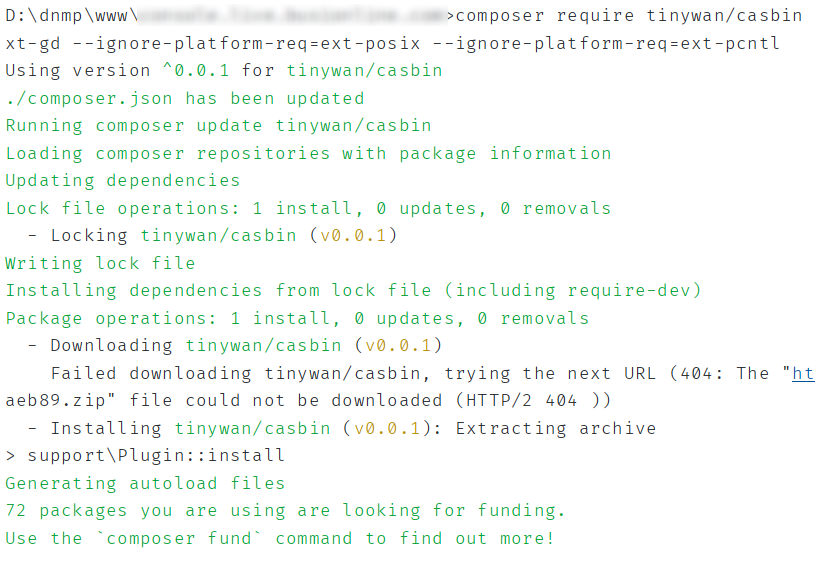Image resolution: width=815 pixels, height=563 pixels.
Task: Click the 'Updating dependencies' line
Action: point(123,180)
